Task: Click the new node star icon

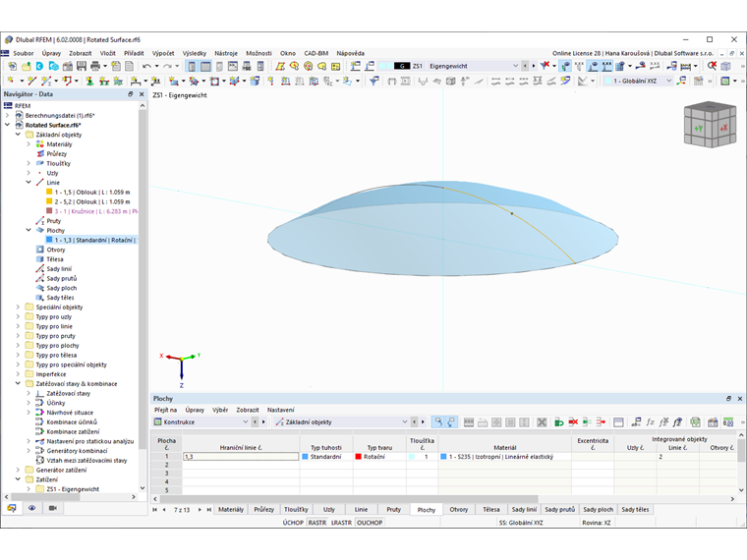Action: click(11, 81)
